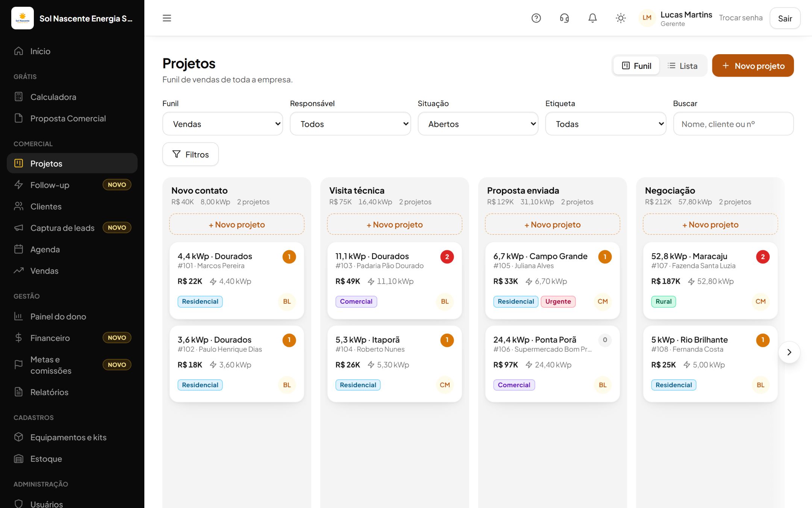The height and width of the screenshot is (508, 812).
Task: Click red badge 2 on Maracaju card
Action: [x=763, y=257]
